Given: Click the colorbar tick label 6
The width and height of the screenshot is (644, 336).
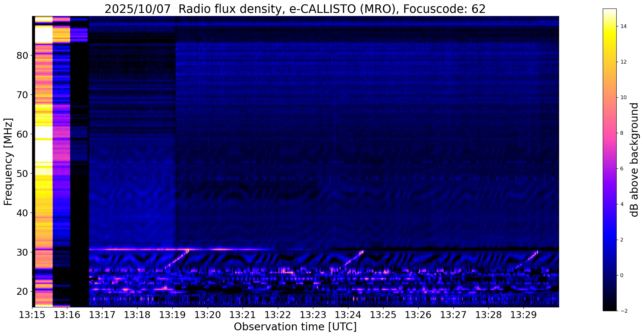Looking at the screenshot, I should [621, 169].
